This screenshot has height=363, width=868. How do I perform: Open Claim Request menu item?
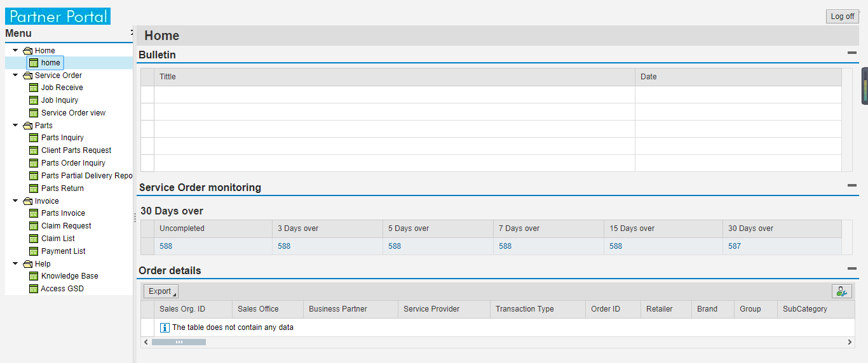(x=66, y=226)
